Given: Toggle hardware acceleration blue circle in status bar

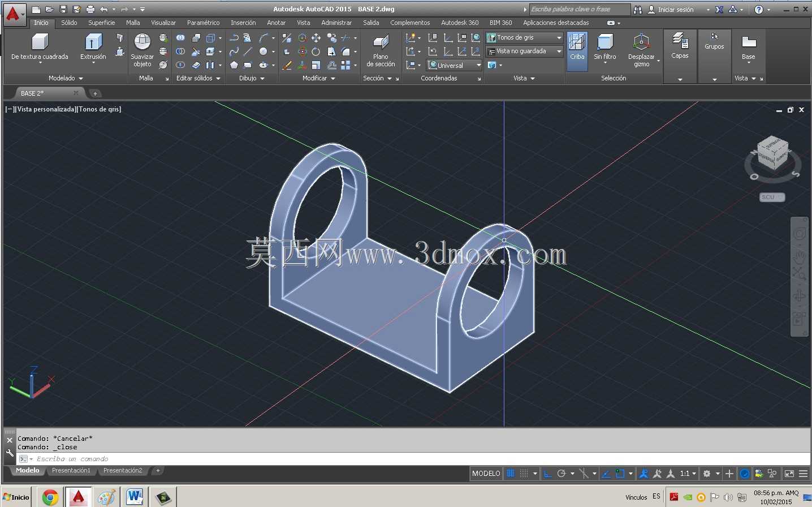Looking at the screenshot, I should (x=744, y=474).
